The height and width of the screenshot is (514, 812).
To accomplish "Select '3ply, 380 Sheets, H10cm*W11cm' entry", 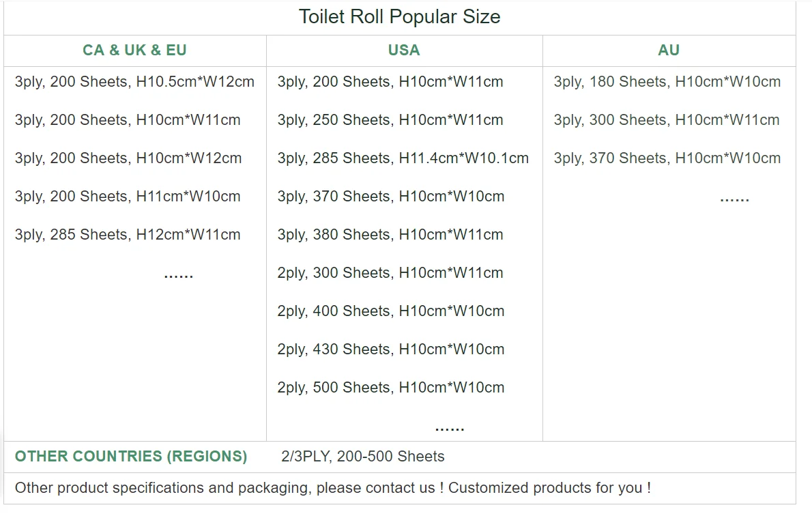I will [x=390, y=235].
